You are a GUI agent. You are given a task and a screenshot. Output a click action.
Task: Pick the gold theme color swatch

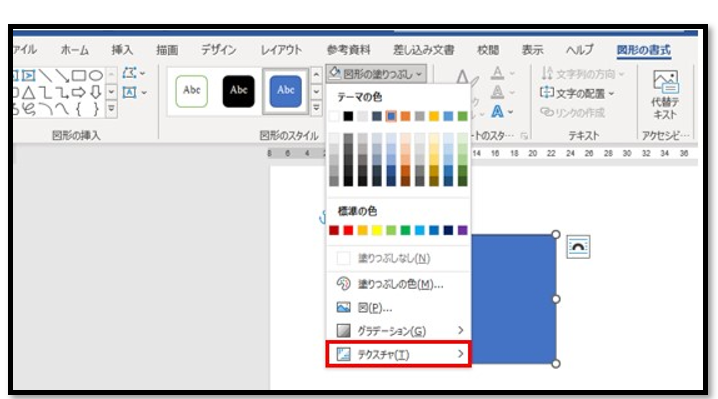(x=434, y=116)
